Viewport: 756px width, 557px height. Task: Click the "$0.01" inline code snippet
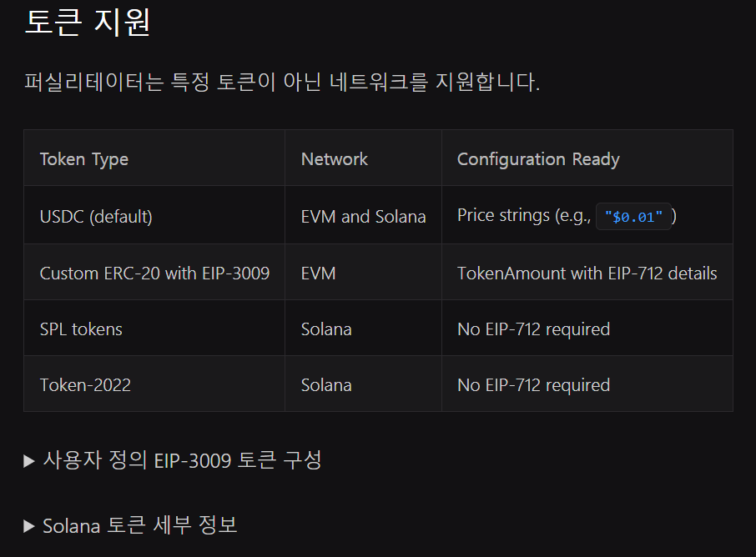[x=633, y=217]
